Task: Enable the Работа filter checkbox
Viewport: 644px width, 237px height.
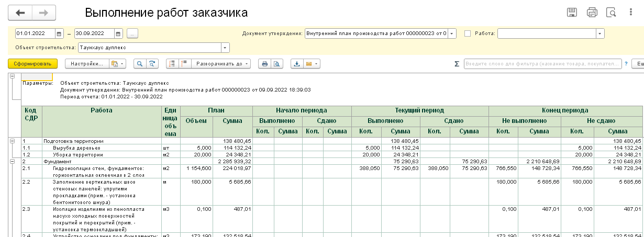Action: [468, 33]
